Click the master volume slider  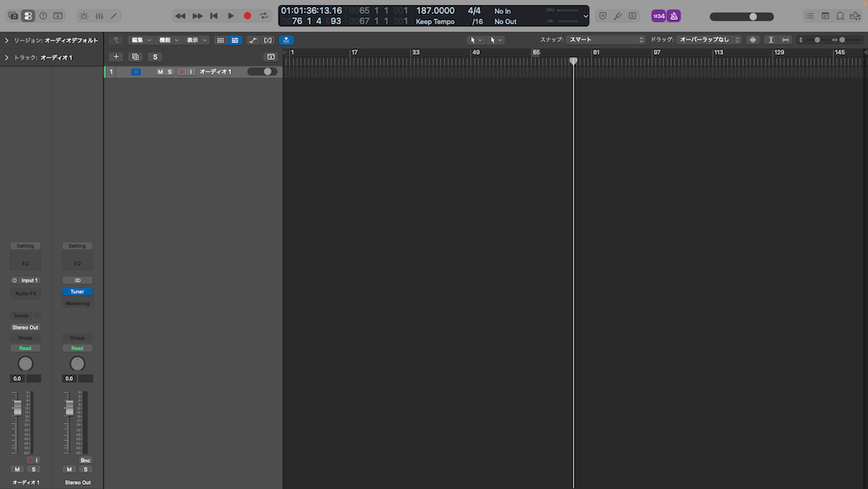pos(741,17)
